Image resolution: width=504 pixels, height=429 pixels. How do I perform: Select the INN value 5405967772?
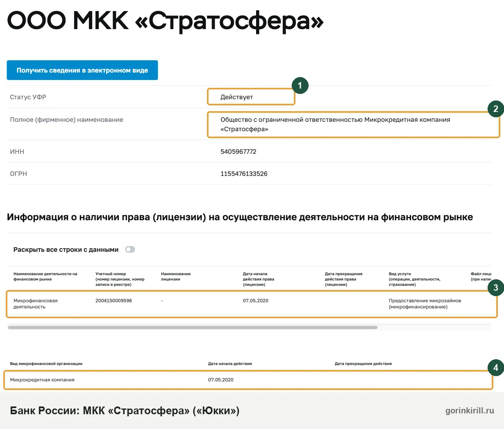(x=238, y=151)
